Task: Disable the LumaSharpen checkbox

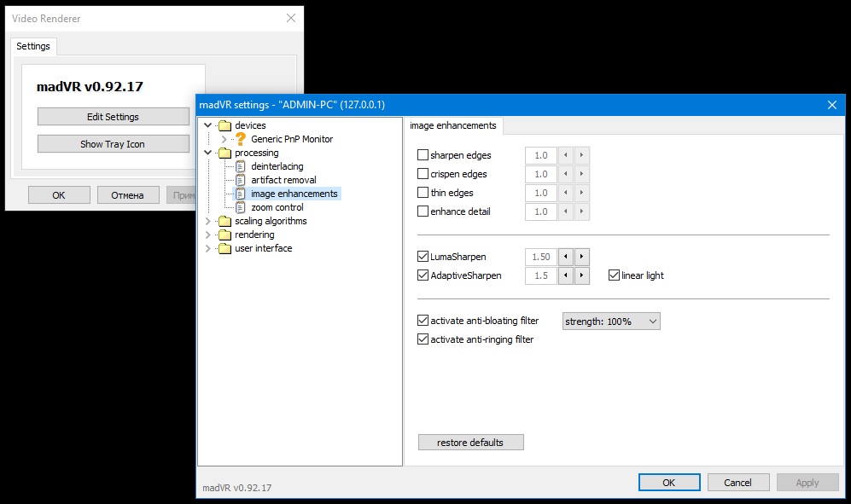Action: [x=423, y=256]
